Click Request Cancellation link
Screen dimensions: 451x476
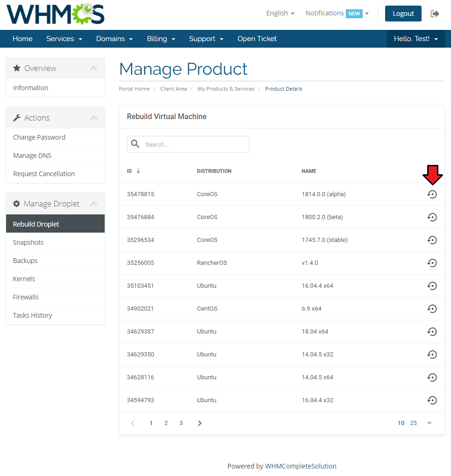click(55, 174)
